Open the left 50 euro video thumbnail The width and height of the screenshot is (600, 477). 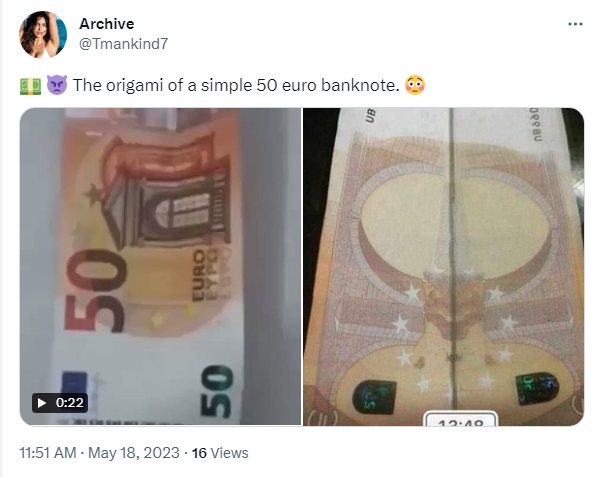click(x=160, y=267)
